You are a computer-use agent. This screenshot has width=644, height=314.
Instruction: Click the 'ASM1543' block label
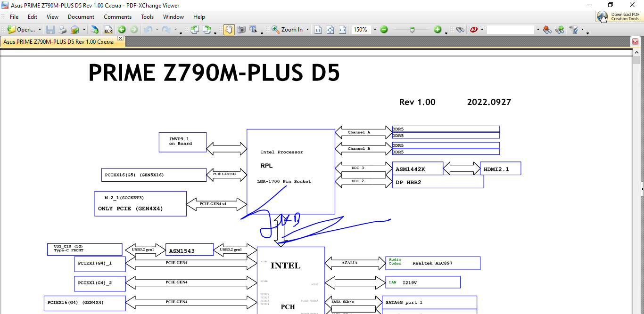click(x=182, y=251)
